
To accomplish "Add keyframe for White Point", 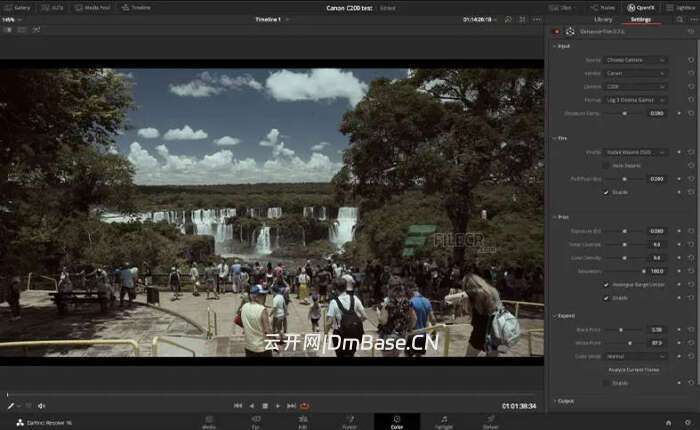I will pos(679,343).
